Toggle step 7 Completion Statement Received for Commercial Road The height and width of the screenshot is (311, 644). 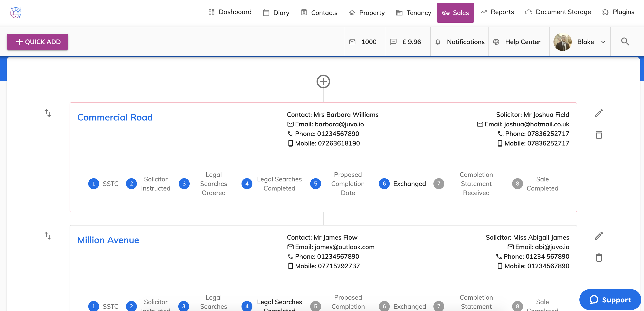tap(438, 184)
